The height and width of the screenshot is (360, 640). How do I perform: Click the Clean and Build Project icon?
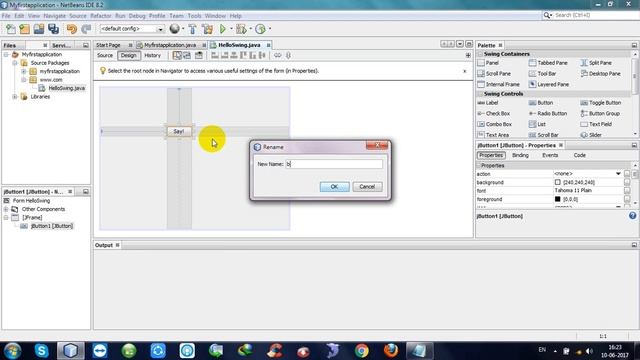point(207,29)
